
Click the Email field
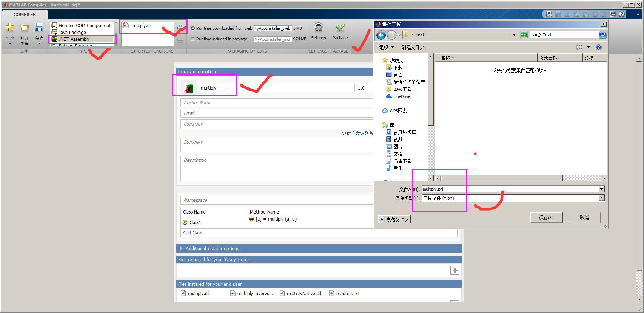click(x=277, y=113)
